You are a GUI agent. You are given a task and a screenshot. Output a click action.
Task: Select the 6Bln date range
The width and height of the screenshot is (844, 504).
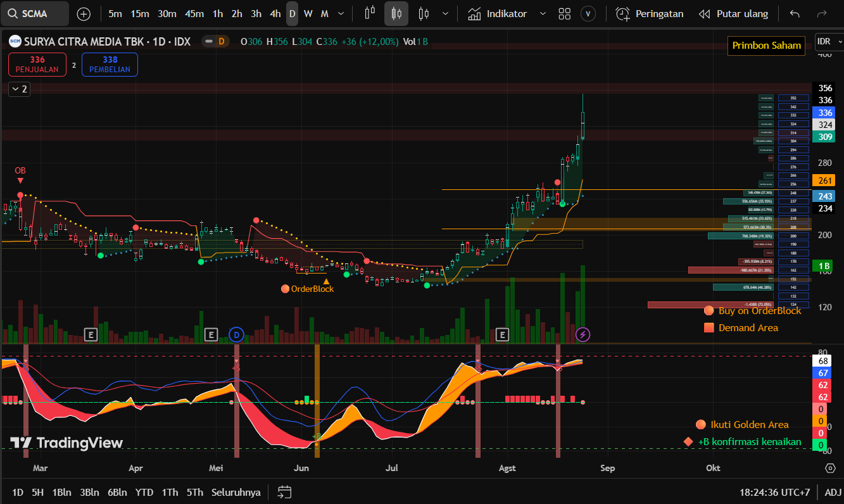(117, 492)
